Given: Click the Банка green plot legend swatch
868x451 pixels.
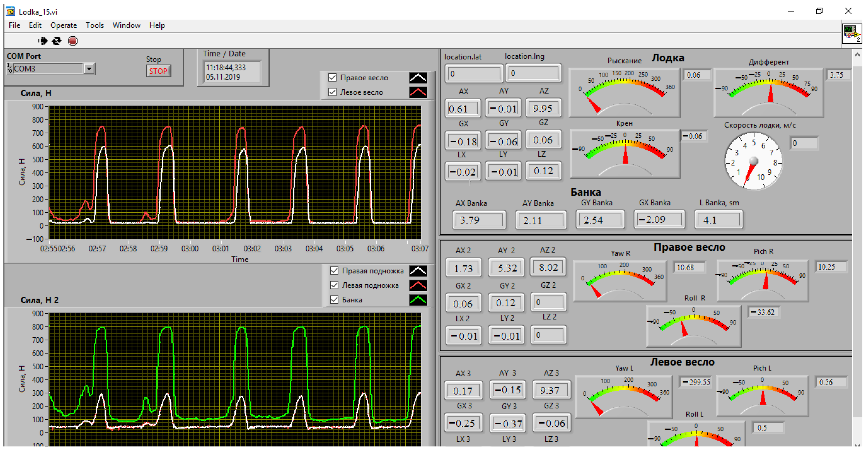Looking at the screenshot, I should click(418, 300).
